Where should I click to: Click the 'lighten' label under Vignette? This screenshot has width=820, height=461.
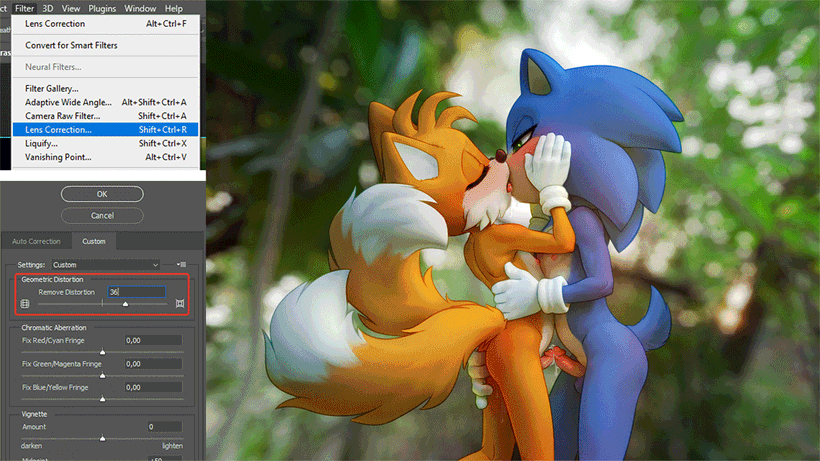point(172,446)
